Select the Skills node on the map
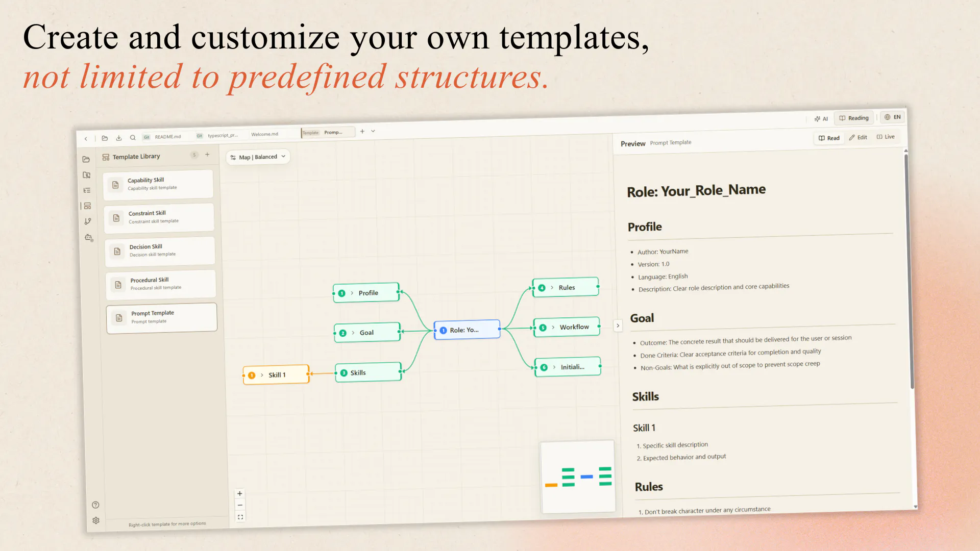980x551 pixels. click(368, 372)
